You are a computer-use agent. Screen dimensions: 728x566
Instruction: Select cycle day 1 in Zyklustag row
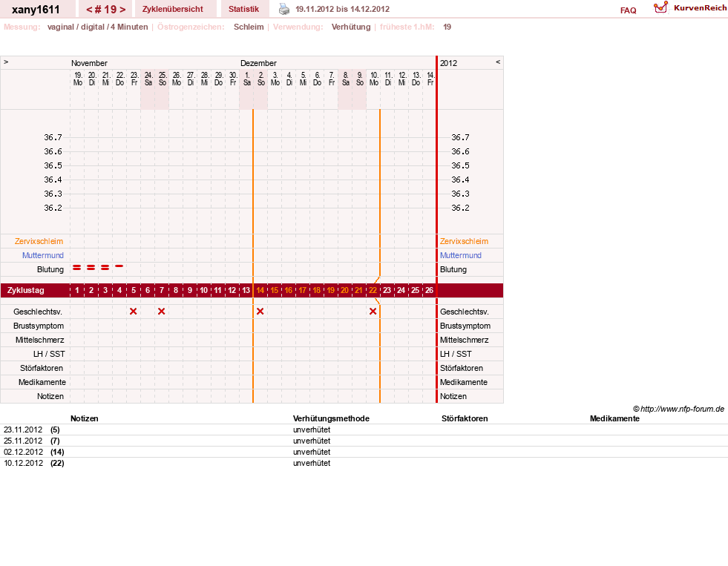(x=77, y=291)
